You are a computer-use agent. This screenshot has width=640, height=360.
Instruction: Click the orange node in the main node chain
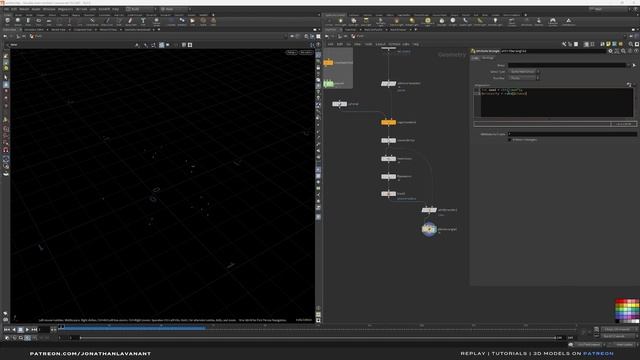tap(388, 122)
